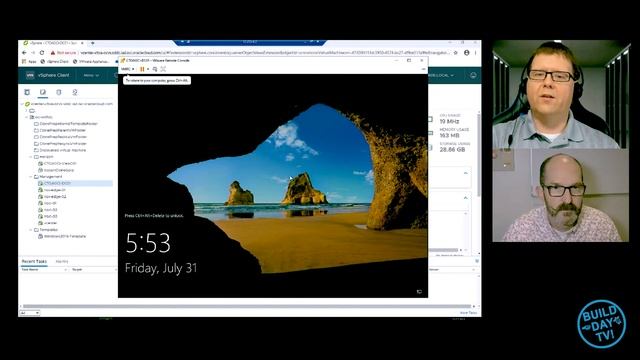Collapse the upper summary card chevron
This screenshot has height=360, width=640.
466,173
